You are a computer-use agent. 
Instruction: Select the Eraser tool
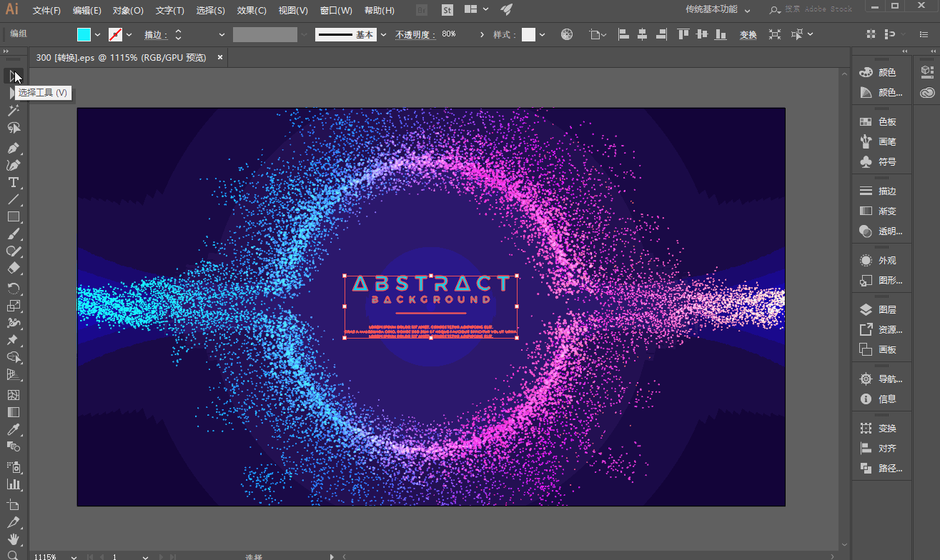tap(14, 268)
